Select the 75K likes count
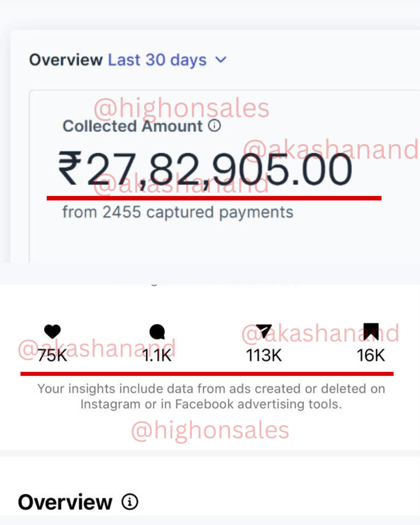 point(52,355)
